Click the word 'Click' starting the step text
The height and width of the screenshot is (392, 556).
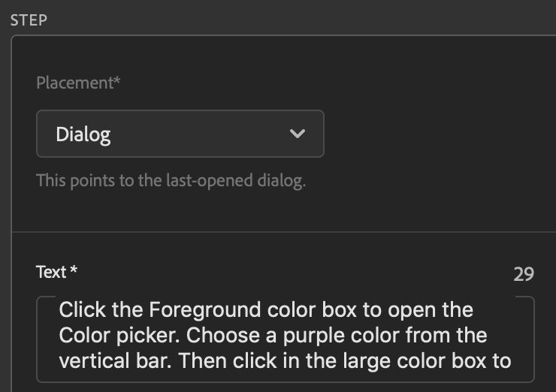78,309
